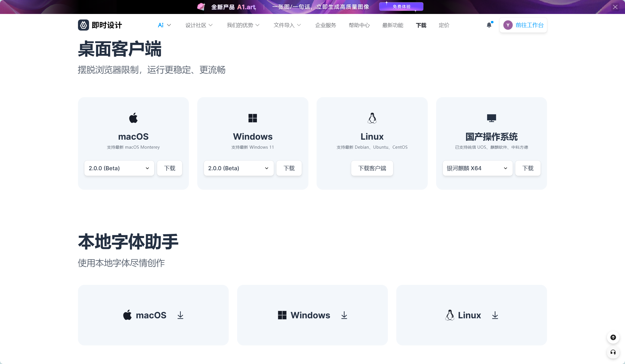625x364 pixels.
Task: Click text 支持最新 Windows 11
Action: tap(253, 147)
